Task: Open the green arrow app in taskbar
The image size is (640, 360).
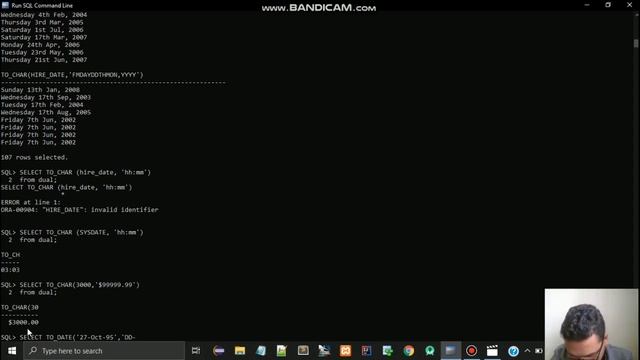Action: coord(387,351)
